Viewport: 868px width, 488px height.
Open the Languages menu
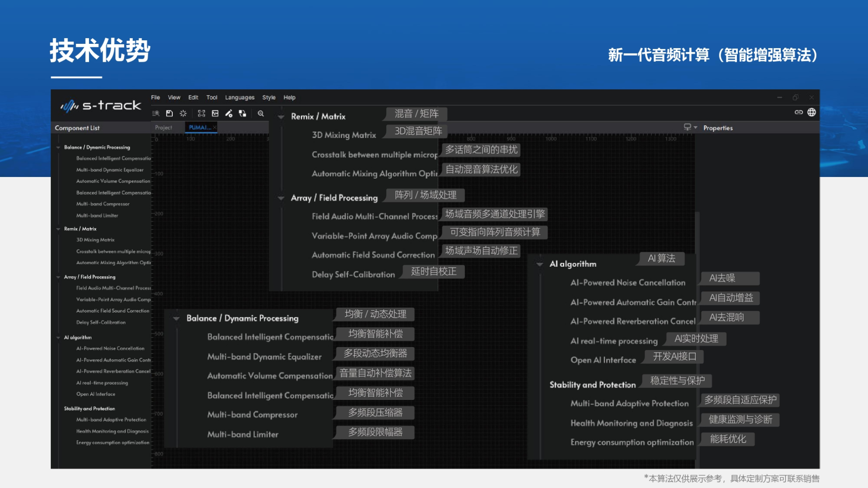pyautogui.click(x=239, y=97)
